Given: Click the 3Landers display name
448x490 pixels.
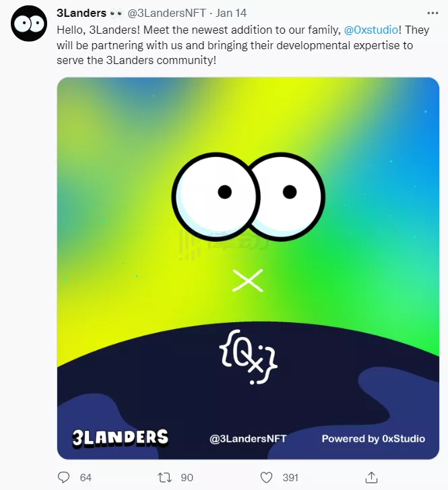Looking at the screenshot, I should (x=82, y=13).
